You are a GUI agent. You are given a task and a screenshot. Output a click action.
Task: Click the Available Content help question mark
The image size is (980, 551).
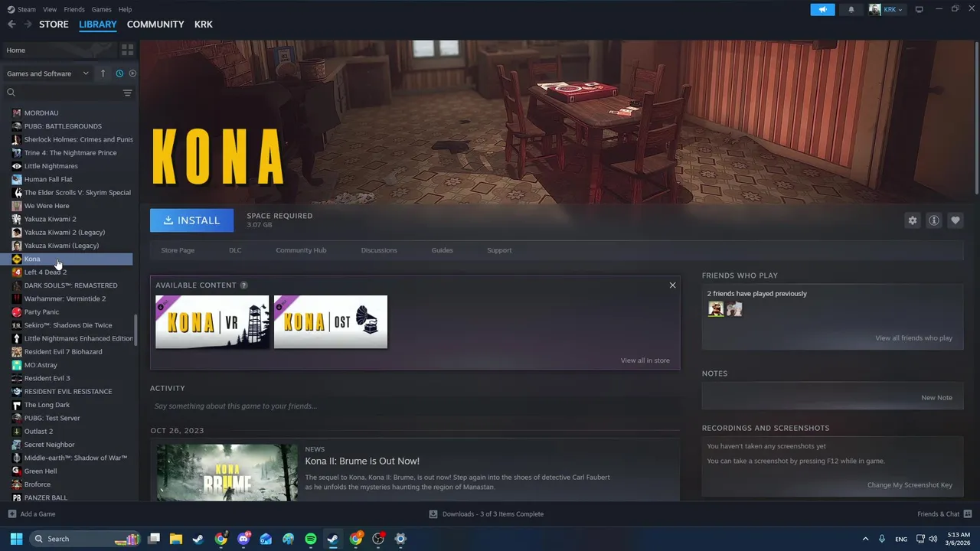coord(243,285)
